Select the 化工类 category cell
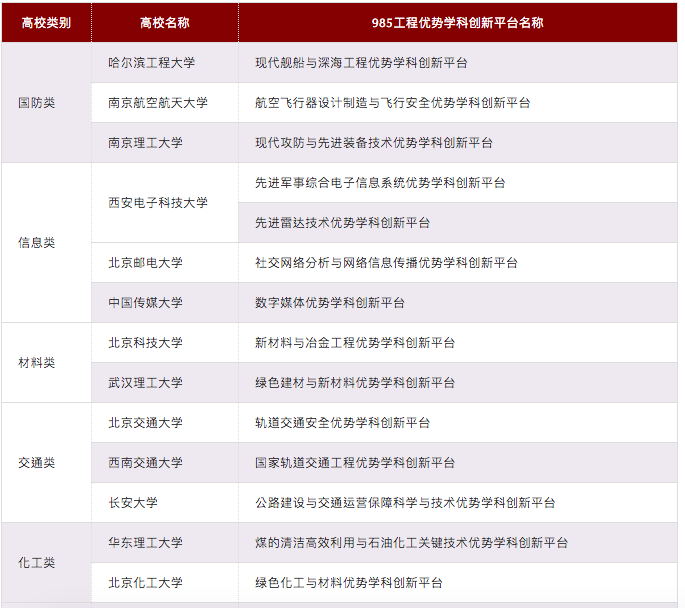Image resolution: width=685 pixels, height=608 pixels. 46,563
